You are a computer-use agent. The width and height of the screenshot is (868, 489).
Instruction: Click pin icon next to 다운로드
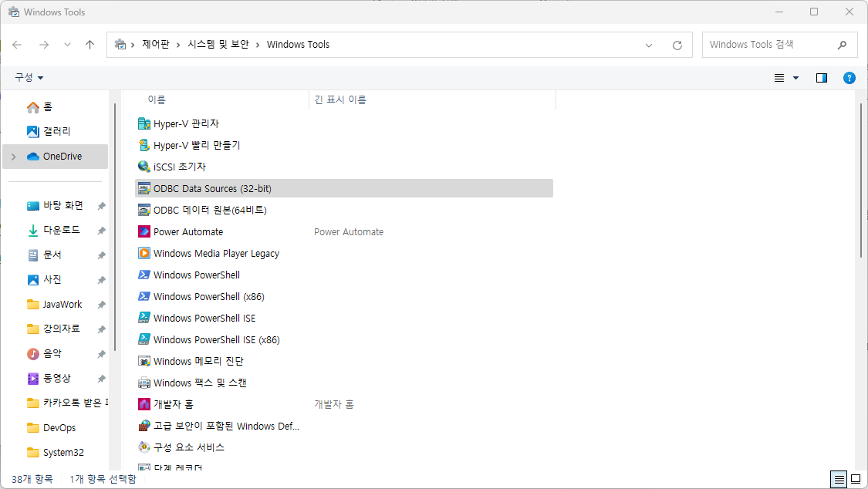click(x=101, y=231)
